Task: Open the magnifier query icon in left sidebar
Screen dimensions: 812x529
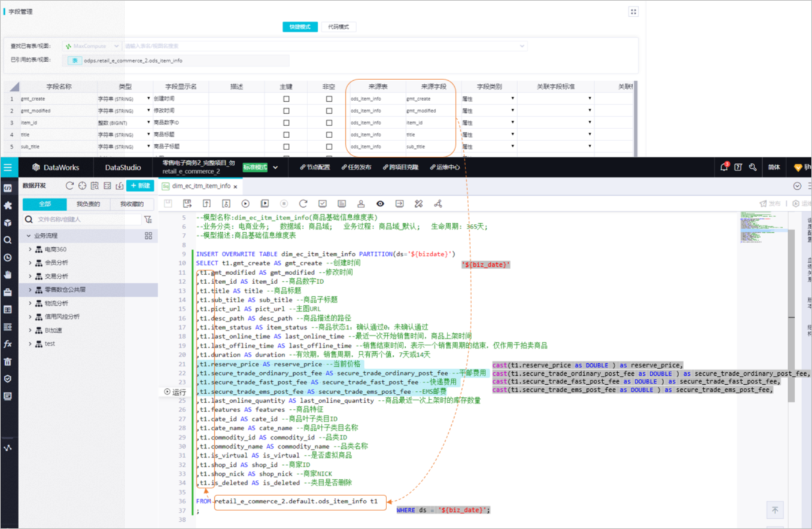Action: click(x=8, y=240)
